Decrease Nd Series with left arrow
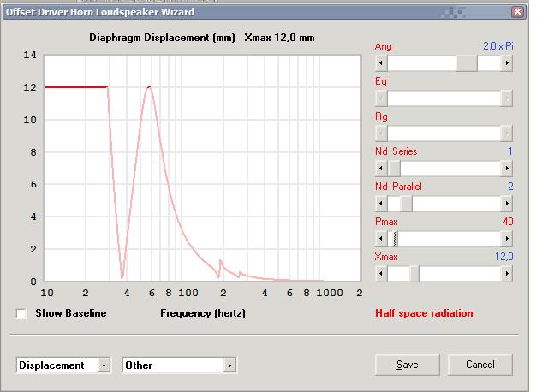Screen dimensions: 548x392 pos(381,169)
